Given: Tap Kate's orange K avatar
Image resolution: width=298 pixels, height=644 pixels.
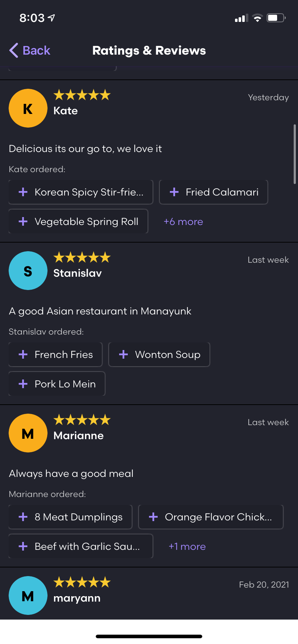Looking at the screenshot, I should [28, 108].
